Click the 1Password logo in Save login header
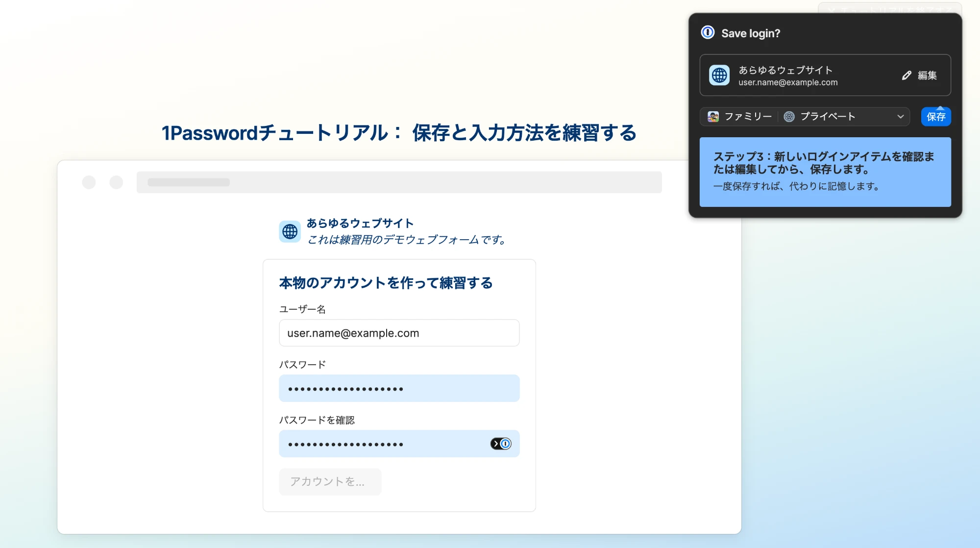The image size is (980, 548). point(708,32)
